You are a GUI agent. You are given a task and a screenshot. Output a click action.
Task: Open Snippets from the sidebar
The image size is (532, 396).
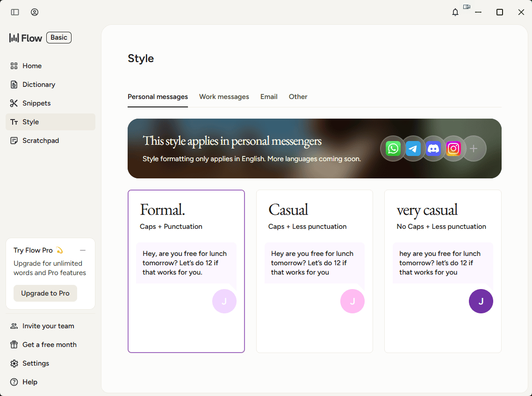(36, 103)
